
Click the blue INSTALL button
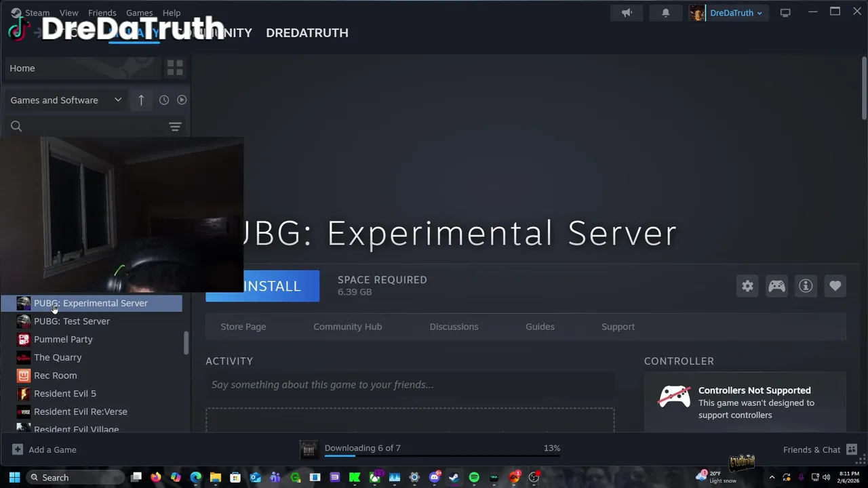262,286
